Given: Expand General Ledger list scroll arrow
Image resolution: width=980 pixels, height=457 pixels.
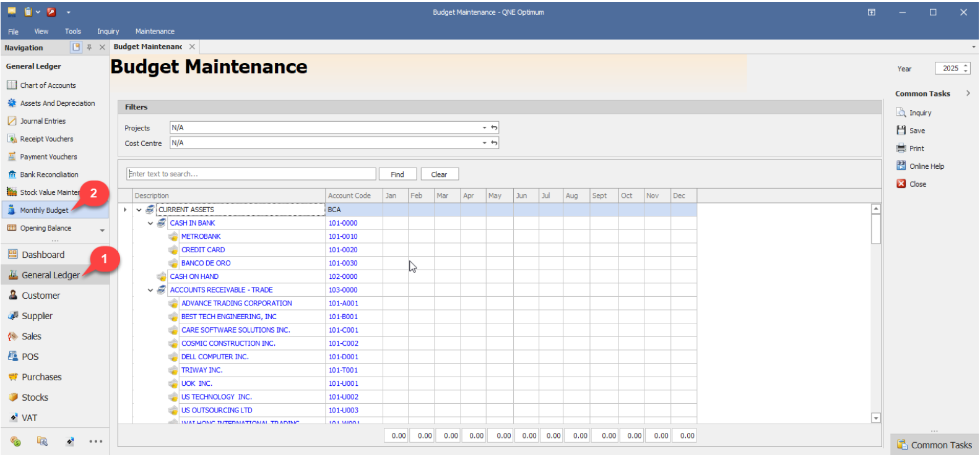Looking at the screenshot, I should coord(102,230).
